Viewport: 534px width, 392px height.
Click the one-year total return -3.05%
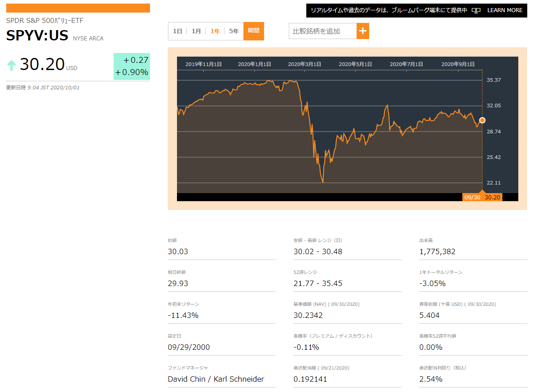click(432, 283)
